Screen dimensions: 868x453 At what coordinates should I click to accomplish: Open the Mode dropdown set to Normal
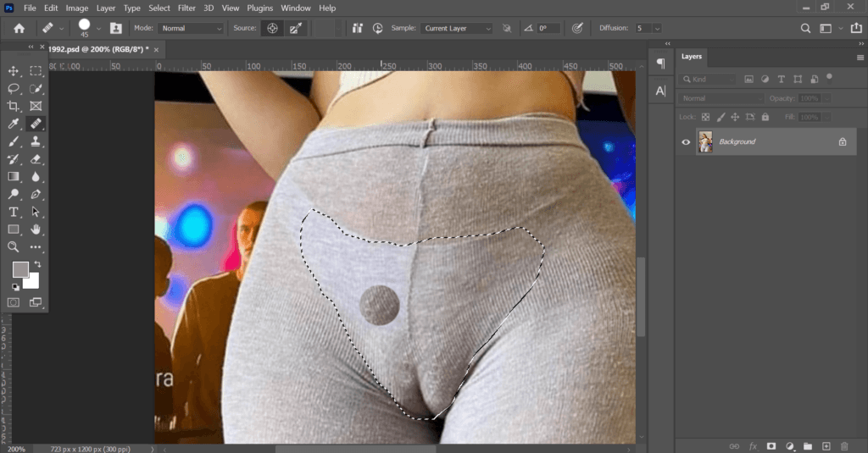191,28
